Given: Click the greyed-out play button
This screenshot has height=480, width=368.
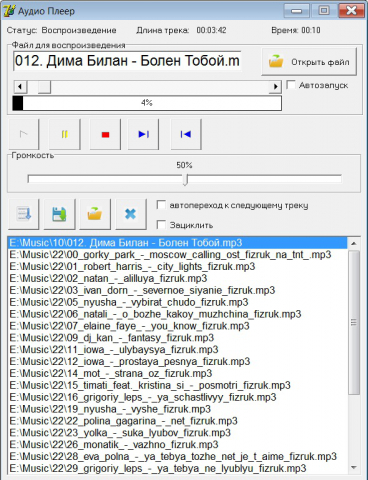Looking at the screenshot, I should (24, 134).
